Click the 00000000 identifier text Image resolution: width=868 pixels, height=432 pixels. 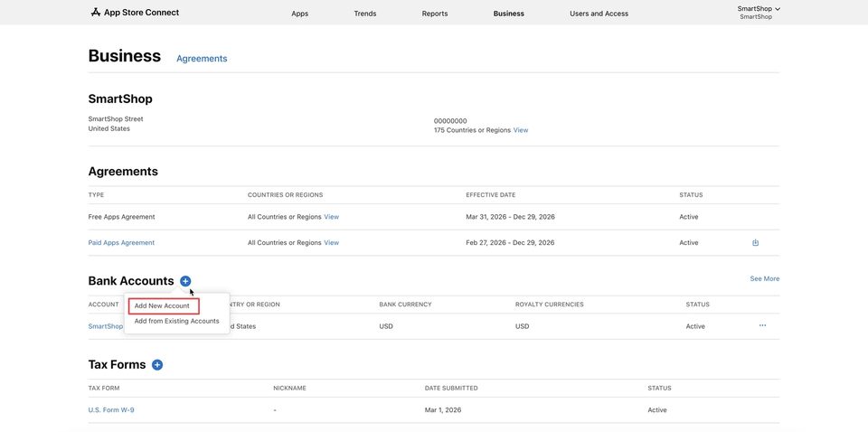pyautogui.click(x=450, y=121)
